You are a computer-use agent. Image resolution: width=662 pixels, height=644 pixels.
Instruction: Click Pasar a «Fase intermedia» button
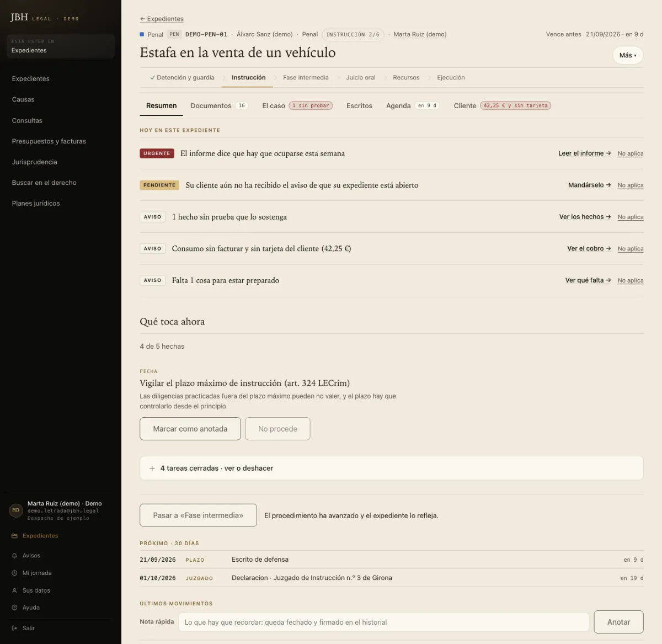198,515
